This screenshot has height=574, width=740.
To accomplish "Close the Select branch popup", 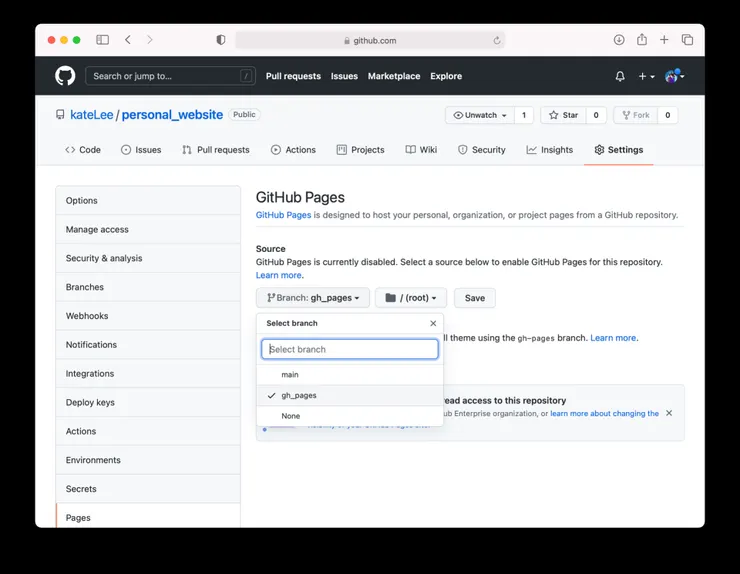I will (x=433, y=323).
